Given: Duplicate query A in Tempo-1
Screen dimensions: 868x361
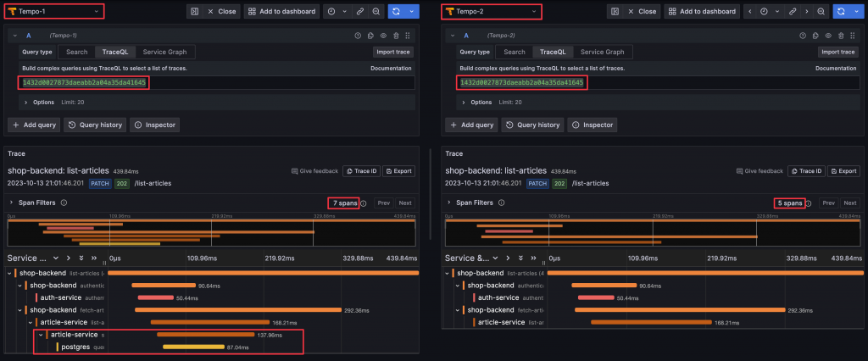Looking at the screenshot, I should (x=371, y=36).
